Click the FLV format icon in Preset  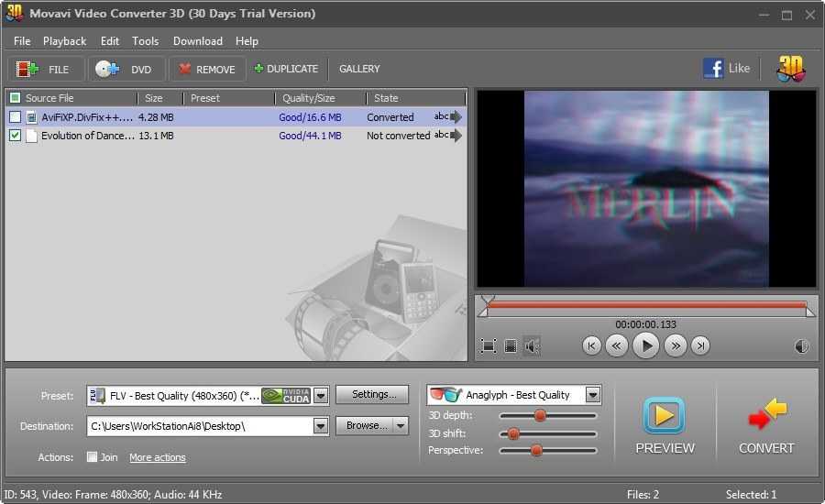coord(97,396)
